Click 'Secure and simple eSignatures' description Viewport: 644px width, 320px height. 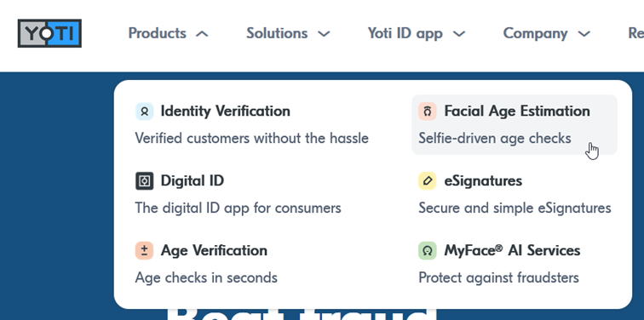pyautogui.click(x=515, y=209)
